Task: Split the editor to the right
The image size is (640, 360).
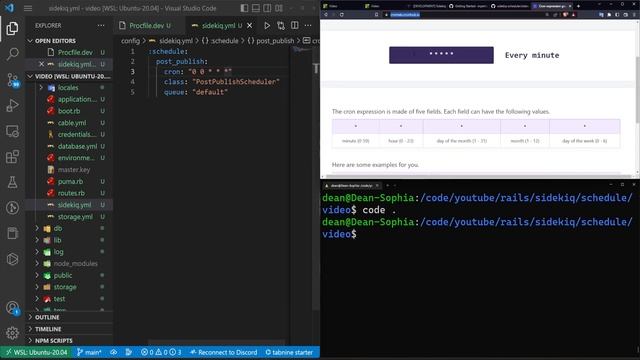Action: (295, 25)
